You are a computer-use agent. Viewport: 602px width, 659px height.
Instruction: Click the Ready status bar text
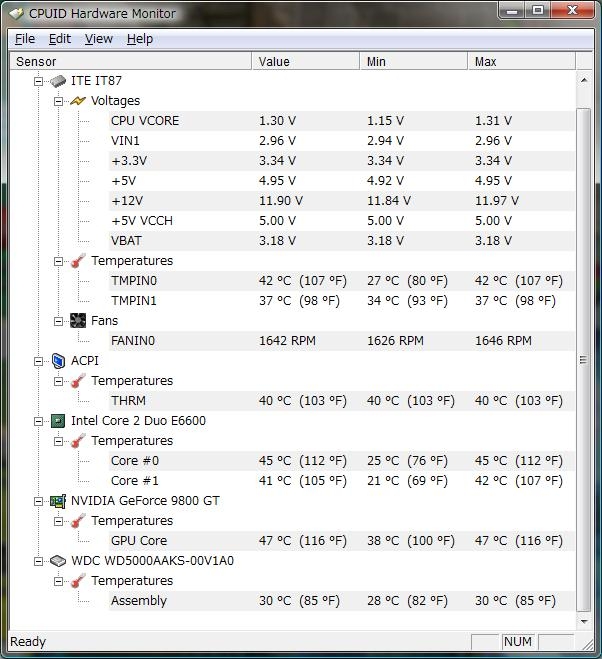(28, 642)
